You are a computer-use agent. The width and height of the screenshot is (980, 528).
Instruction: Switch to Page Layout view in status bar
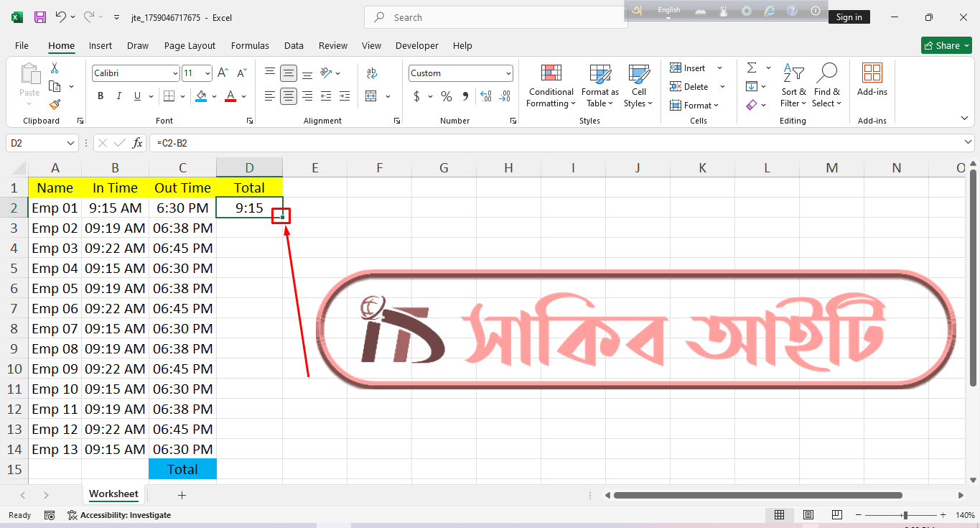coord(808,515)
